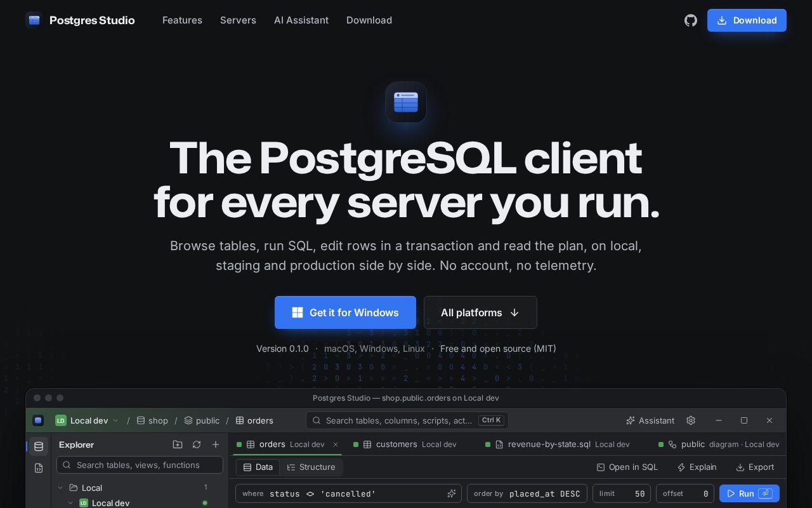Open the Local dev connection dropdown

point(87,420)
